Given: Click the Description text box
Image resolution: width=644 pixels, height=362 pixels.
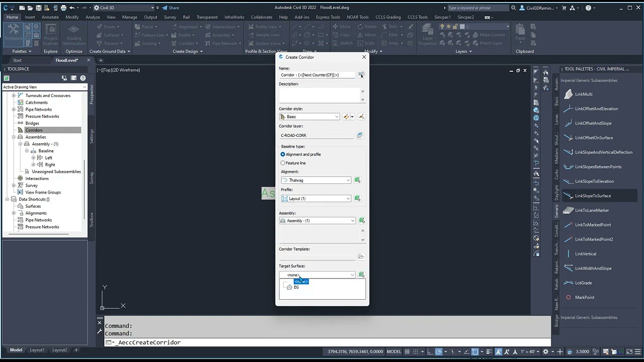Looking at the screenshot, I should [x=320, y=95].
